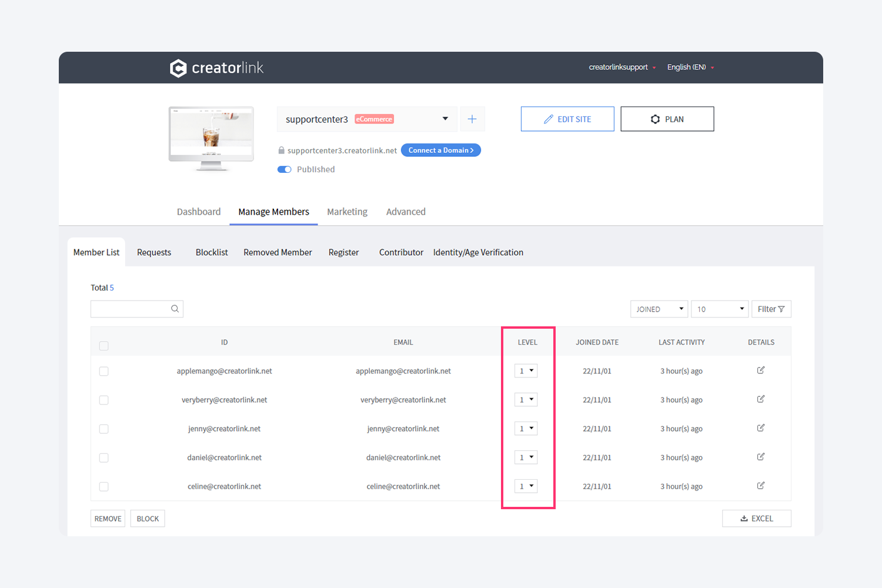Click the ID column header
882x588 pixels.
[224, 342]
